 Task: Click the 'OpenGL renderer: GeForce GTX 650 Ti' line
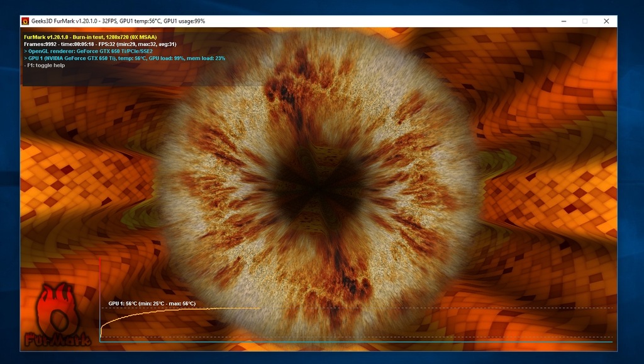pyautogui.click(x=88, y=51)
